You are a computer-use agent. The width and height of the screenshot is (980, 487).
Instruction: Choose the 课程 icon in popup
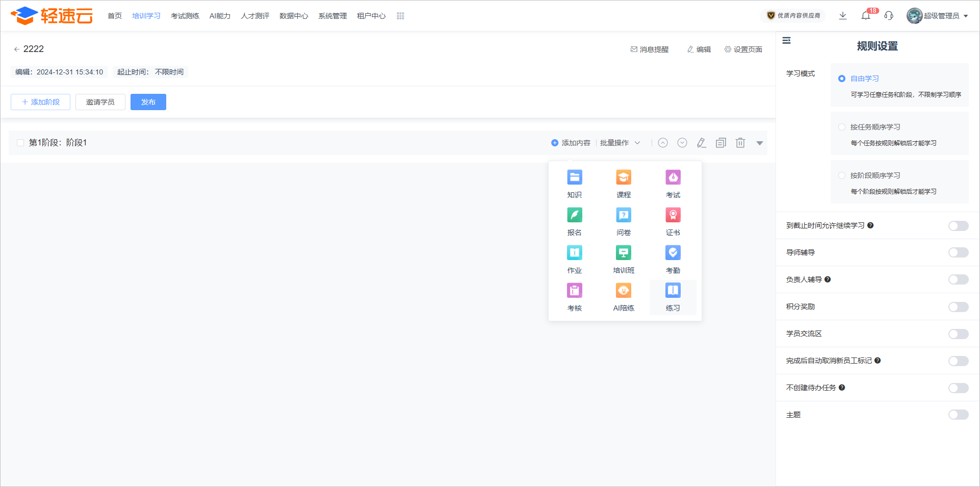623,177
